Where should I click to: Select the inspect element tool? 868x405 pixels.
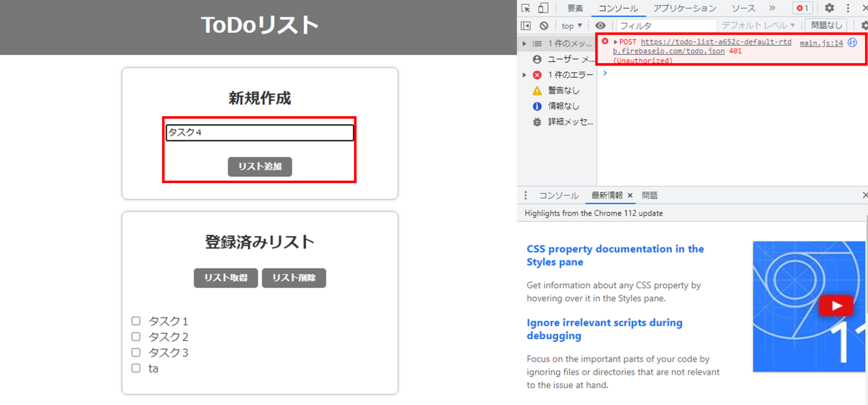coord(526,8)
